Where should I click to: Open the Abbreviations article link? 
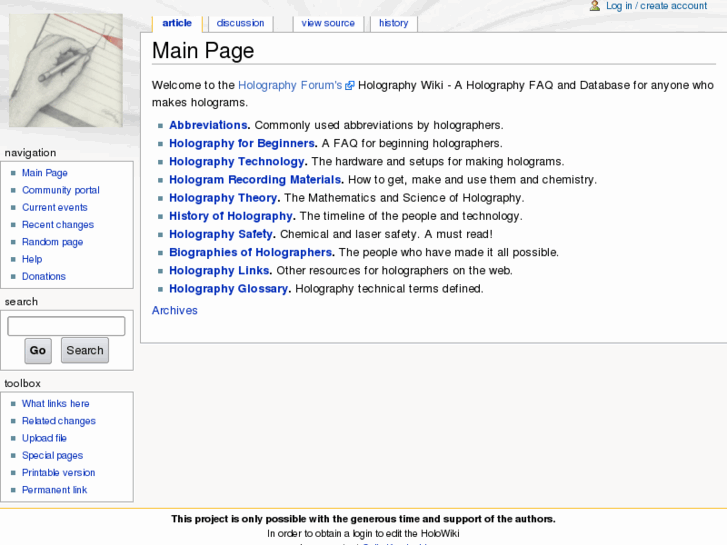208,125
